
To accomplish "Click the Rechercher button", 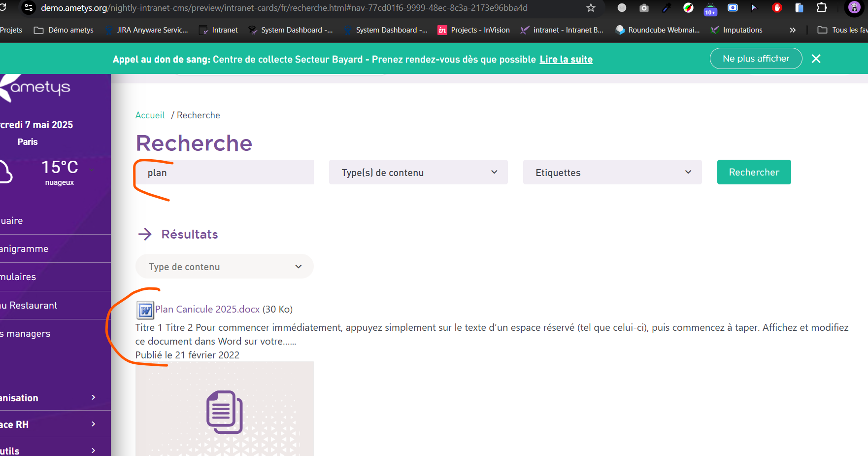I will tap(754, 172).
